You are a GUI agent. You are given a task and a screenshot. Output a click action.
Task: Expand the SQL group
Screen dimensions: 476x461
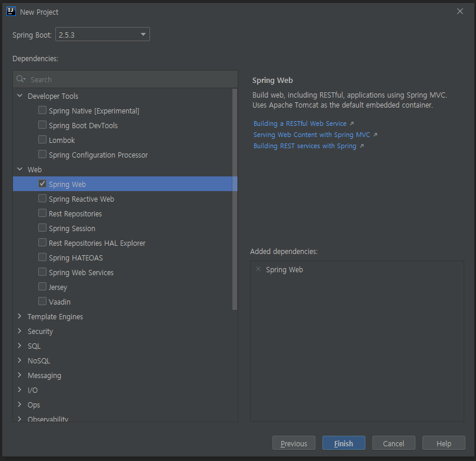click(x=20, y=345)
